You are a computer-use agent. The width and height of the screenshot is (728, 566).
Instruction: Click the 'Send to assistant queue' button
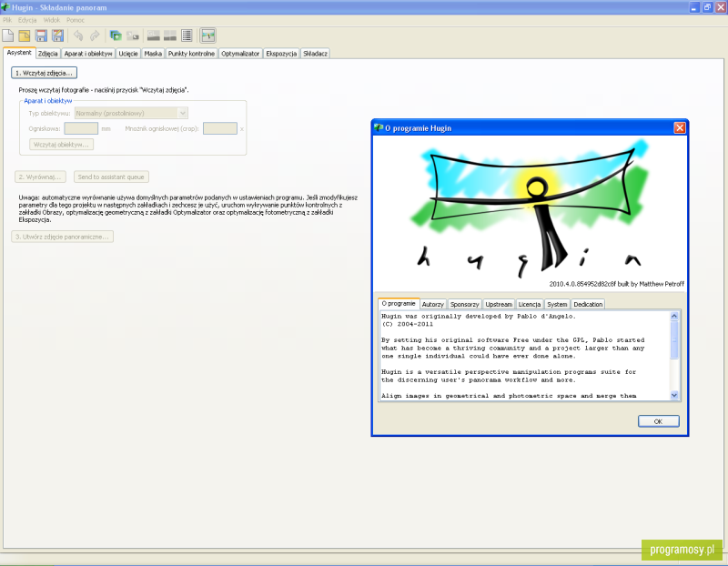[x=111, y=177]
